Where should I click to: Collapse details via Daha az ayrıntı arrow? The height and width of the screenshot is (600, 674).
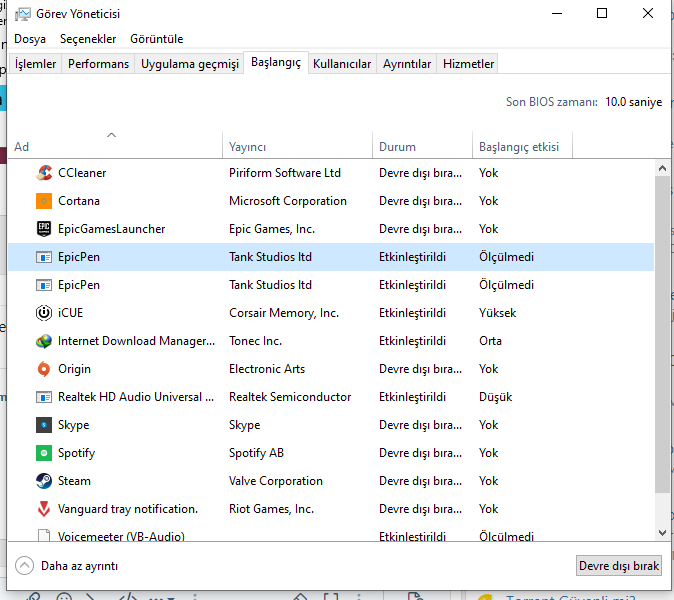tap(25, 566)
